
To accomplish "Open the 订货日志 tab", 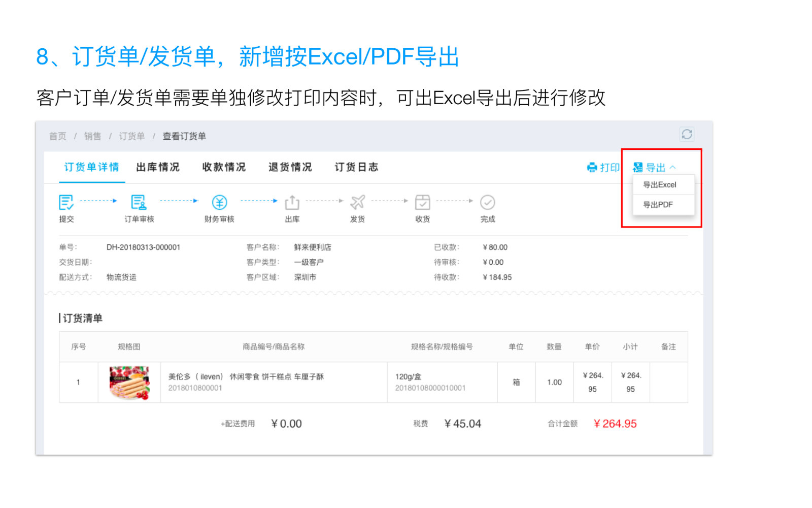I will [356, 167].
